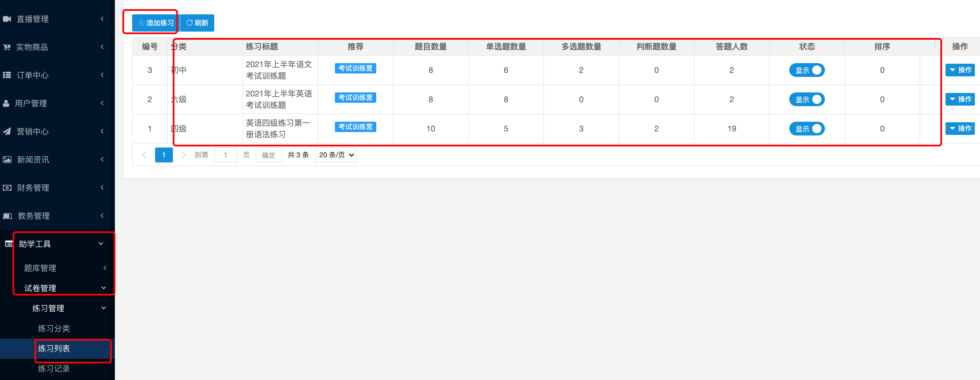Click the 实物商品 cart icon
Viewport: 980px width, 380px height.
(7, 47)
